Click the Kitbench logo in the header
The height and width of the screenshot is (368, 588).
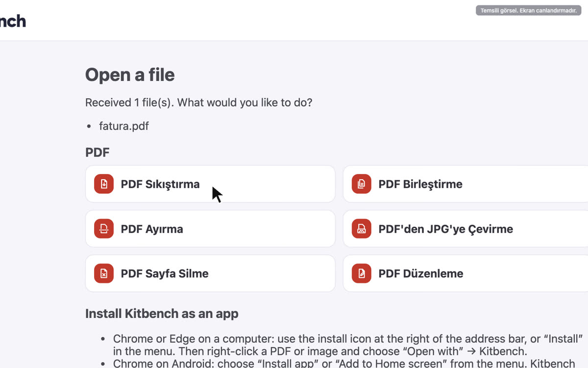coord(13,21)
